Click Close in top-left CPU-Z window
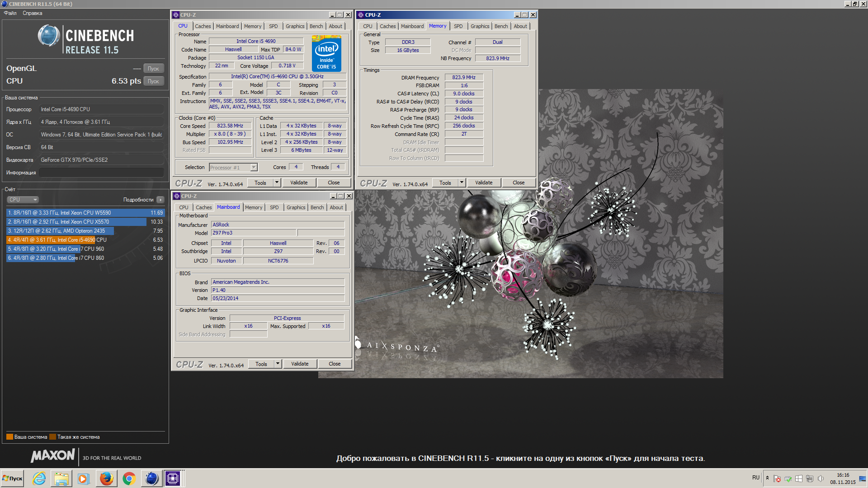The image size is (868, 488). tap(334, 183)
